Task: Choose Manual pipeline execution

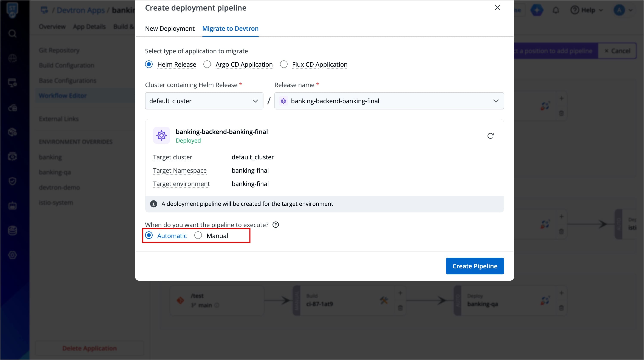Action: click(198, 235)
